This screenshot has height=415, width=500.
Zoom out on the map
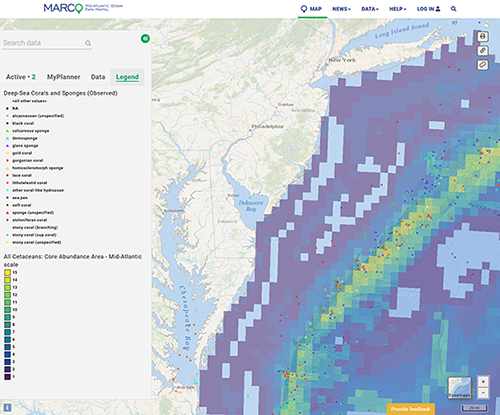(483, 393)
